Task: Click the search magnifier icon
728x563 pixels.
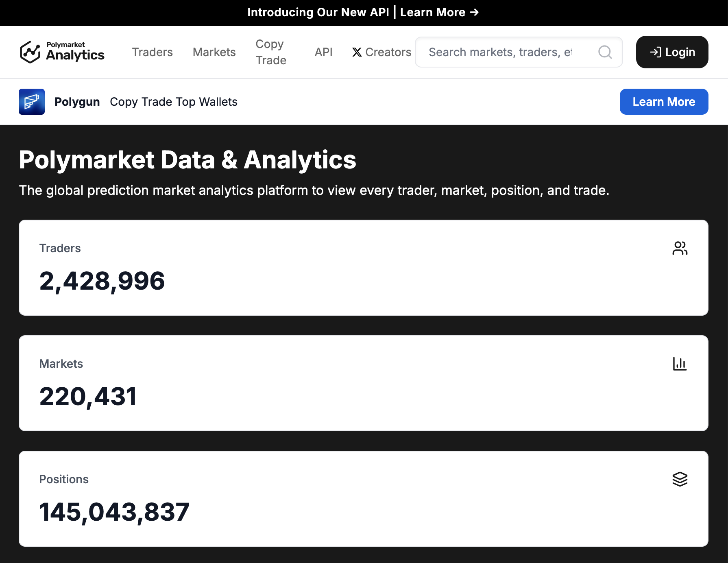Action: pyautogui.click(x=605, y=52)
